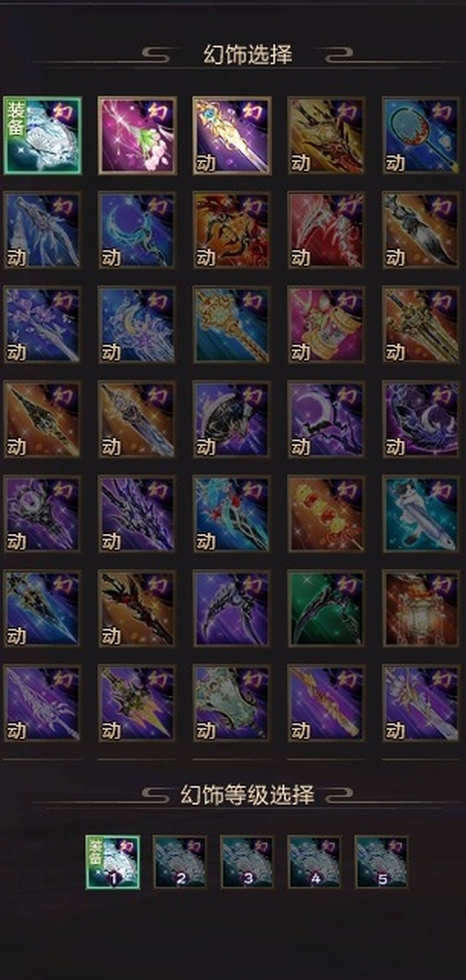Select skin level 1 thumbnail
The image size is (466, 980).
(113, 861)
